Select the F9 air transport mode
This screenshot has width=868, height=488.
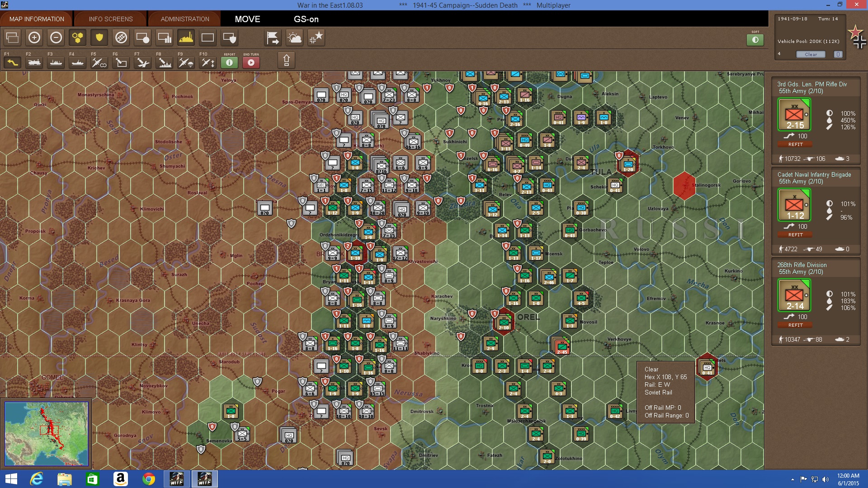pos(186,62)
